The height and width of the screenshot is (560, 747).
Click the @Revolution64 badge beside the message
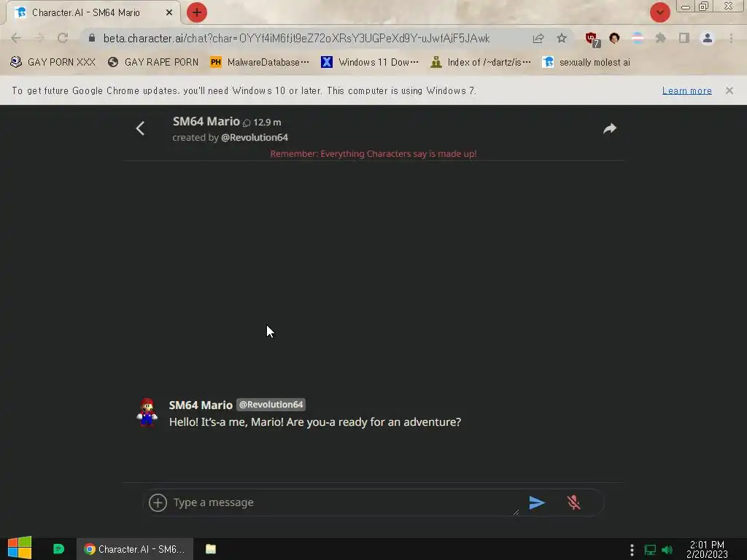pyautogui.click(x=271, y=404)
